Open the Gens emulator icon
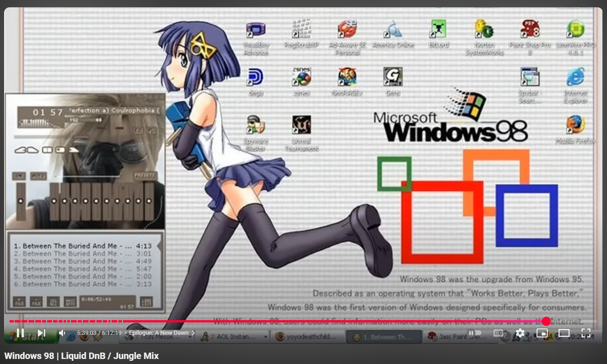 (393, 81)
